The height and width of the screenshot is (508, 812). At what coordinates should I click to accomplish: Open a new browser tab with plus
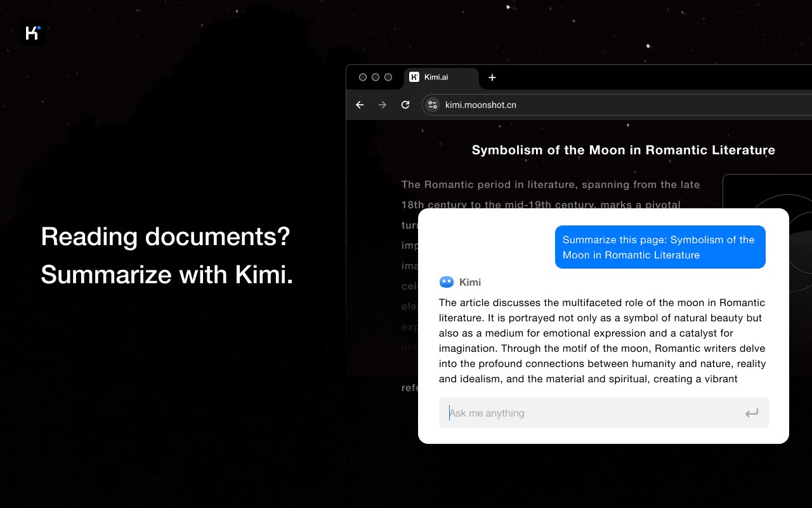coord(492,77)
